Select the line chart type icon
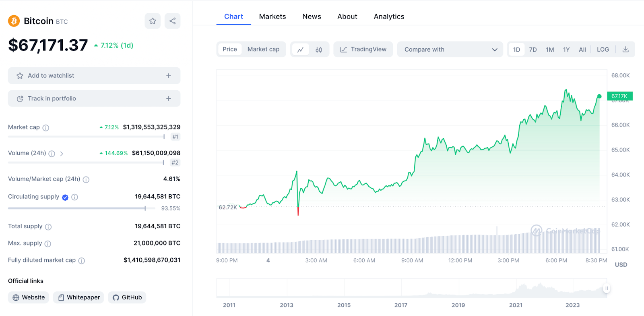 (x=300, y=50)
